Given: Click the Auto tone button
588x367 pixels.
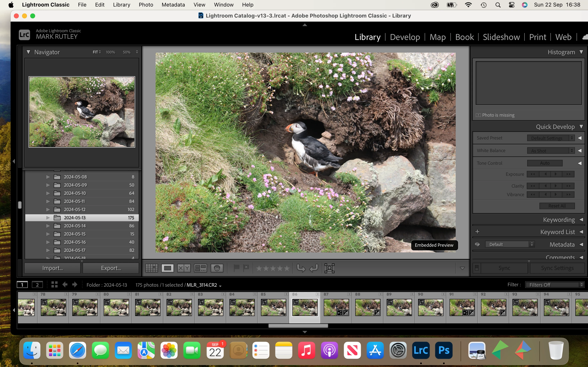Looking at the screenshot, I should 545,163.
